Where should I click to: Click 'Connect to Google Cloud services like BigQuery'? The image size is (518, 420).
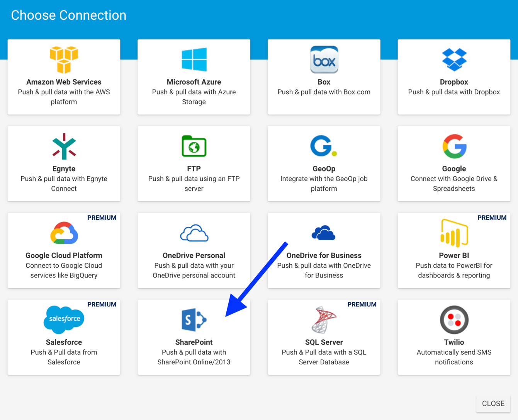64,270
